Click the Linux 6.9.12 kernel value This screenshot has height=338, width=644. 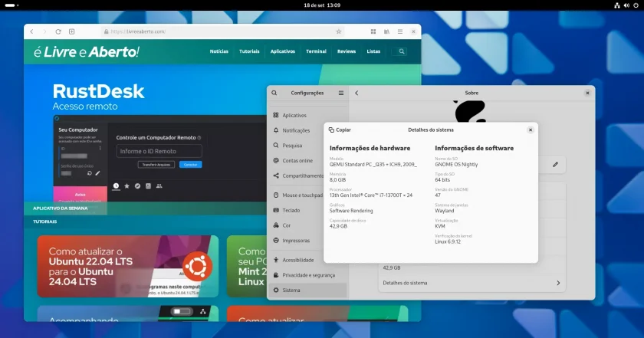(448, 242)
